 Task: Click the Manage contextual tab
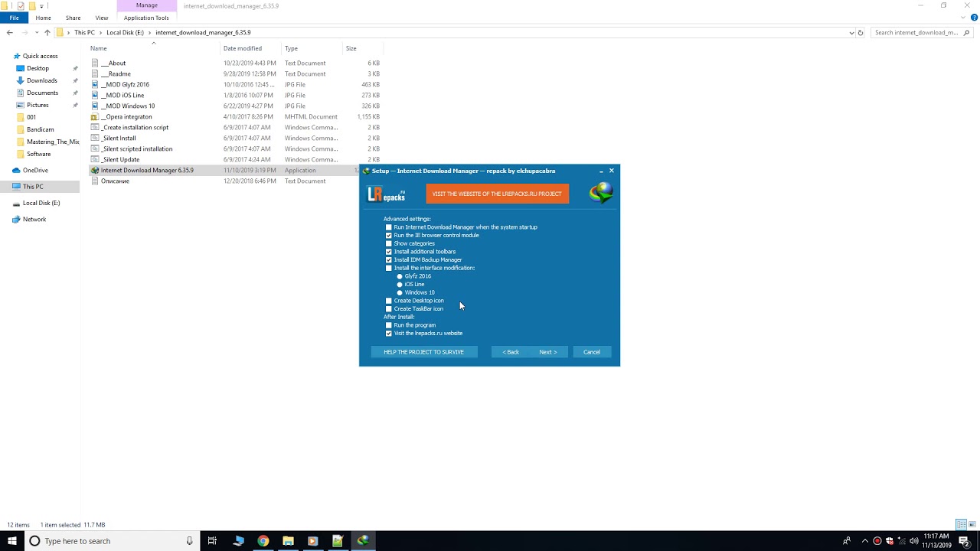pos(146,5)
